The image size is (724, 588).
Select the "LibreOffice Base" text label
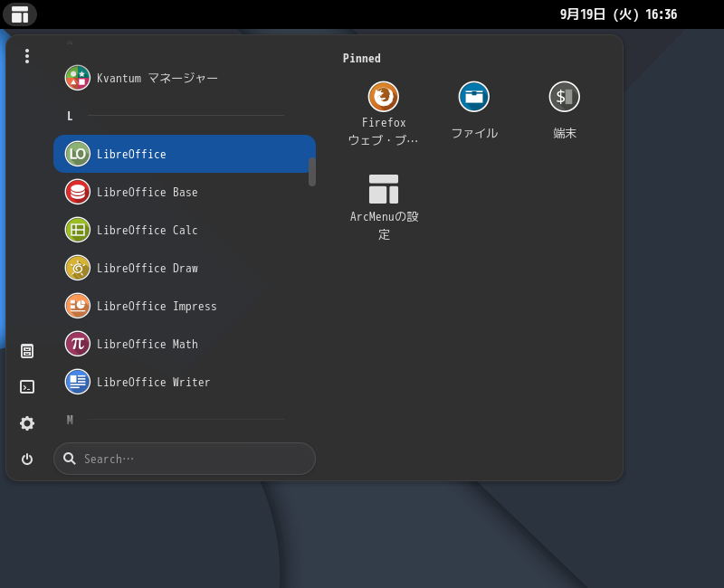148,192
